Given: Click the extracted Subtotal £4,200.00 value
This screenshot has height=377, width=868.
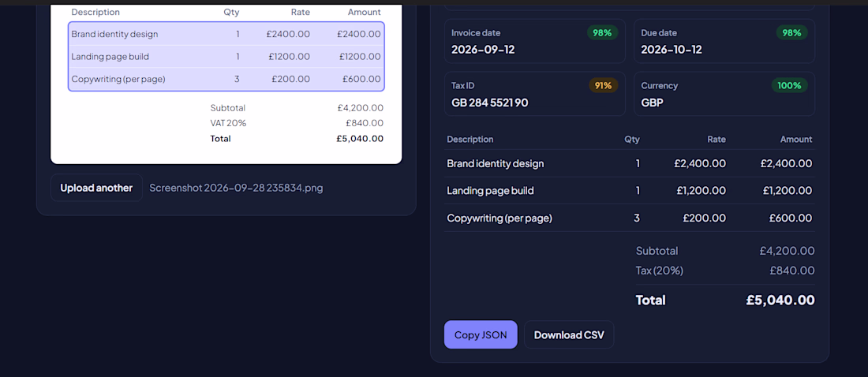Looking at the screenshot, I should click(787, 251).
